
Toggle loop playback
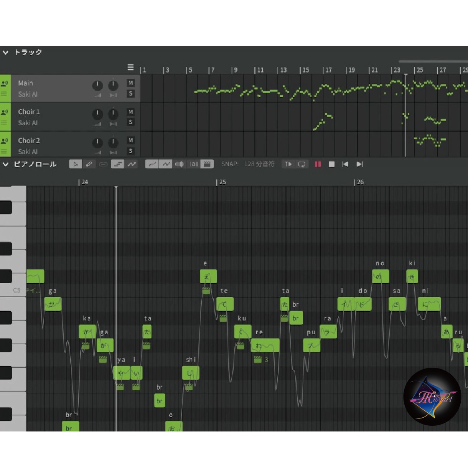point(302,164)
